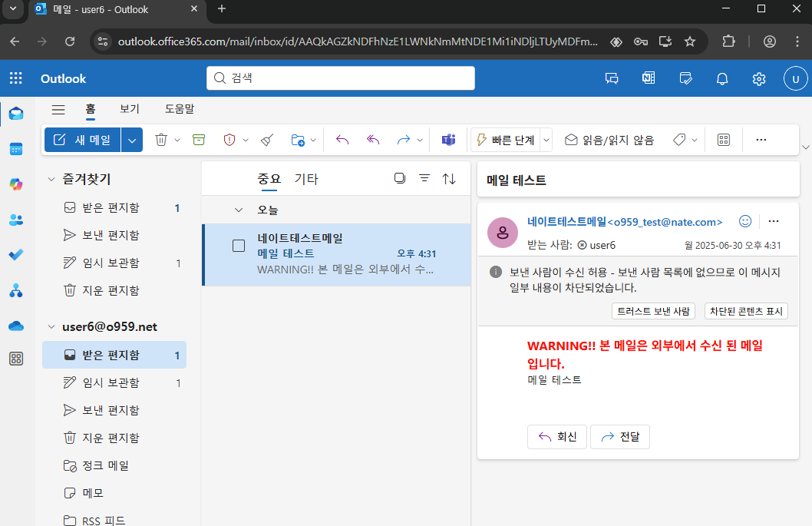Click the Sweep broom icon

coord(266,139)
